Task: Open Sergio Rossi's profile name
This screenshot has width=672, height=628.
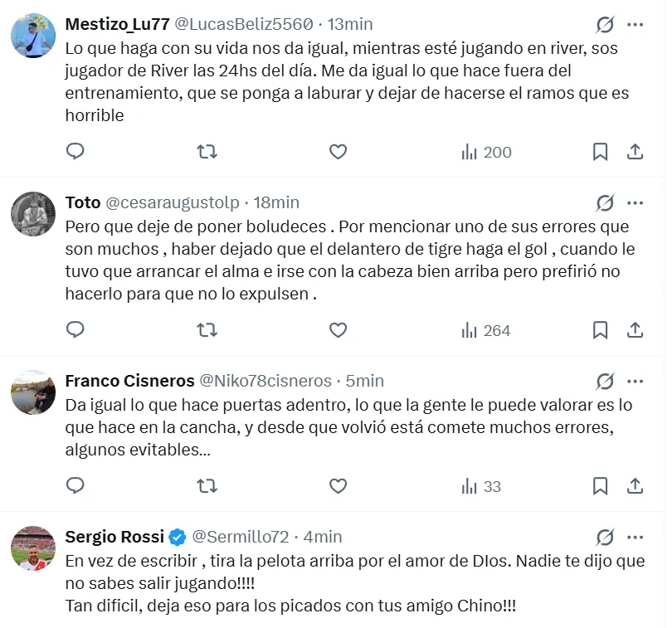Action: pos(114,537)
